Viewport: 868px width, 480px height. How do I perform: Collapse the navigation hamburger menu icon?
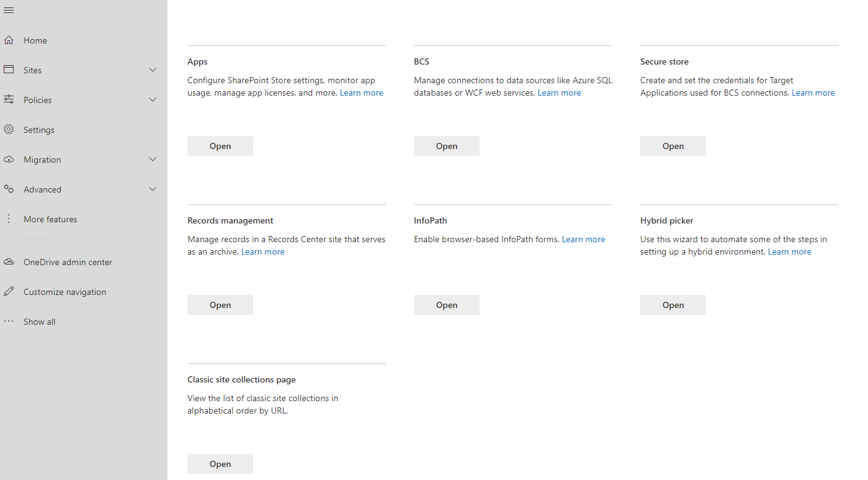(9, 11)
